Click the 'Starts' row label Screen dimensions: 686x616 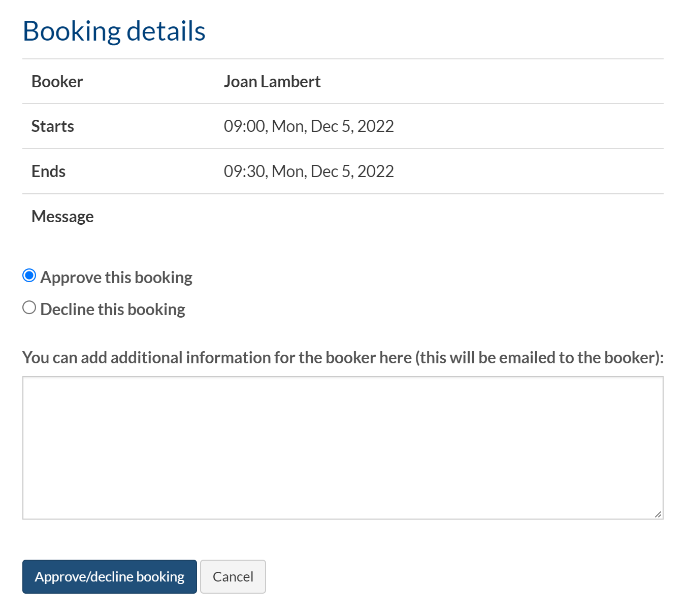53,126
